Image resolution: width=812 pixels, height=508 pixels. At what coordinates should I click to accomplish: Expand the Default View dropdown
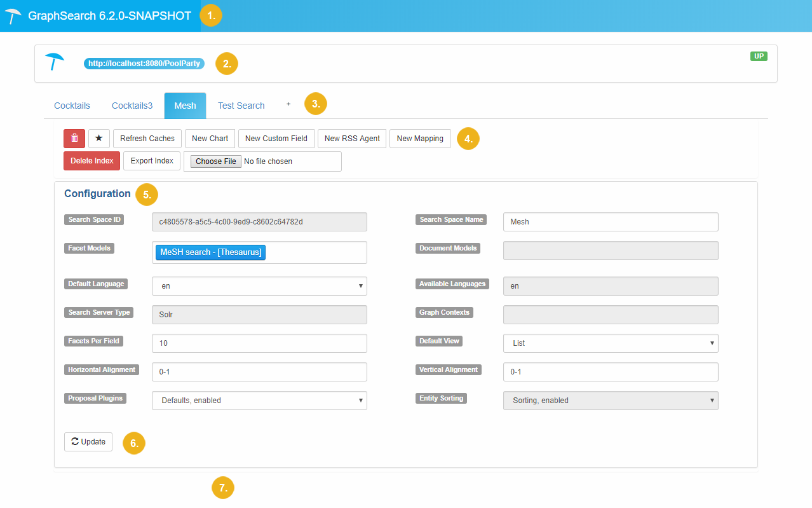(610, 343)
